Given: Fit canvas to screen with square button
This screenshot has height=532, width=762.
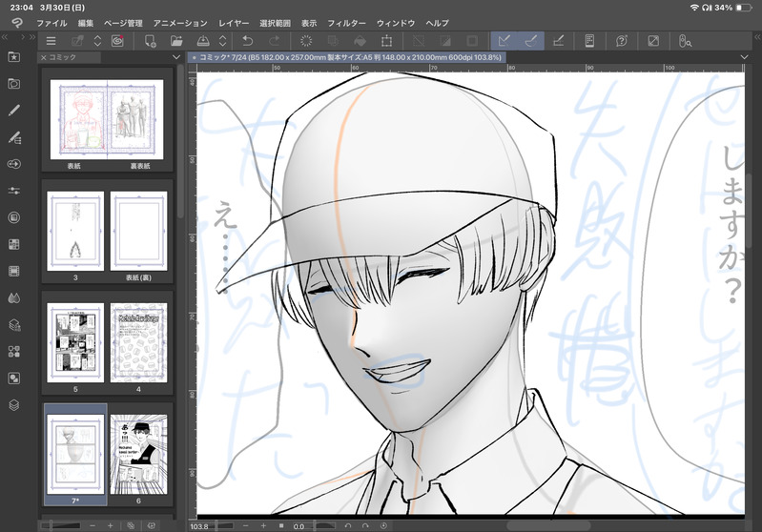Looking at the screenshot, I should (x=281, y=526).
